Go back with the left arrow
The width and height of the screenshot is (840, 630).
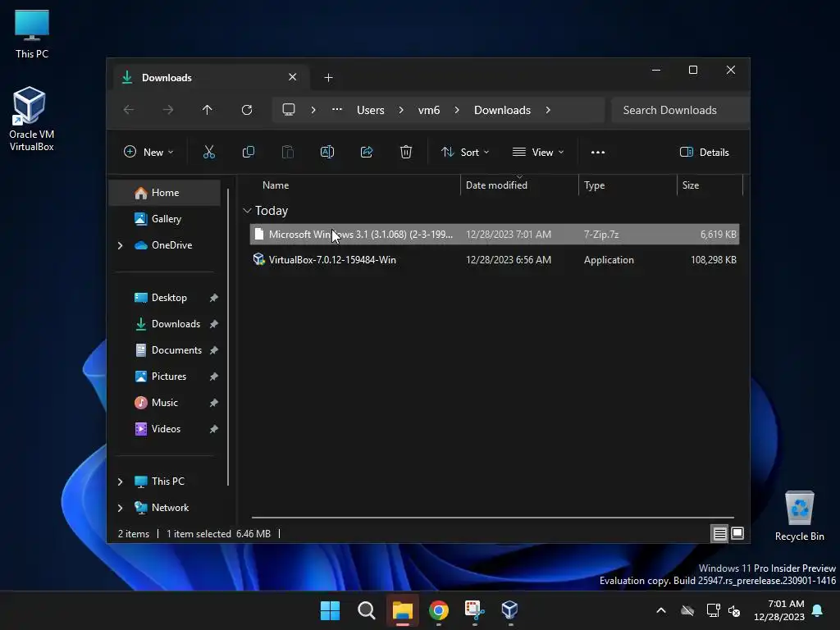[x=129, y=110]
